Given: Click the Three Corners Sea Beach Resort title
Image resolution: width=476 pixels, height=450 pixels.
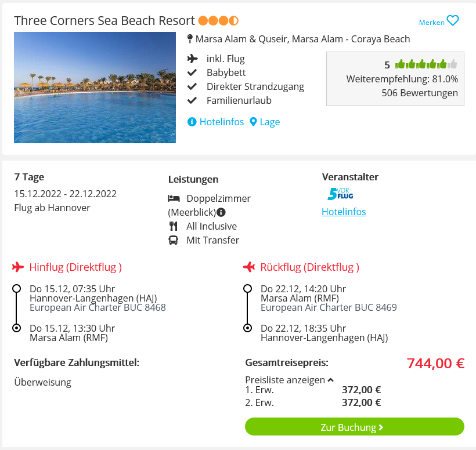Looking at the screenshot, I should coord(104,21).
